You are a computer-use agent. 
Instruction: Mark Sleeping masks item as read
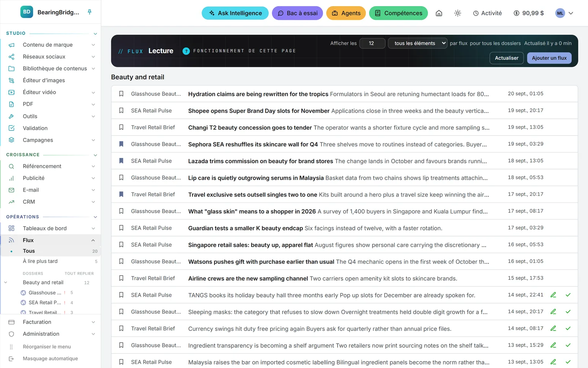[x=568, y=312]
